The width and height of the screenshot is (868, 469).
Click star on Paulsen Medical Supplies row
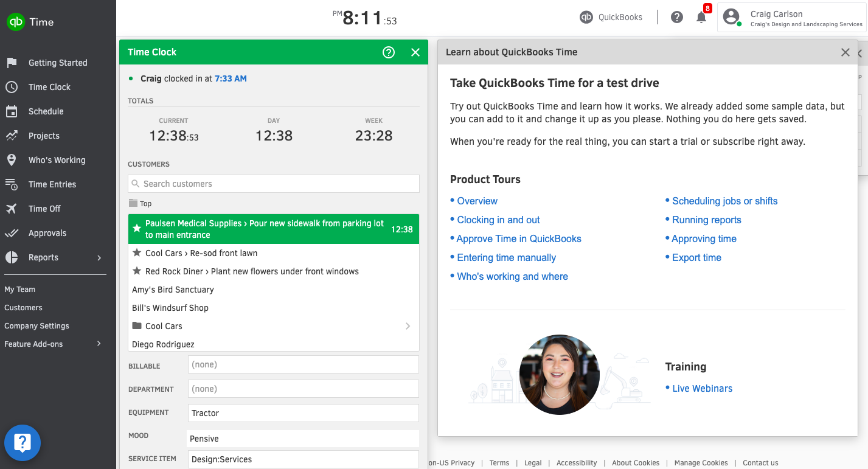137,229
